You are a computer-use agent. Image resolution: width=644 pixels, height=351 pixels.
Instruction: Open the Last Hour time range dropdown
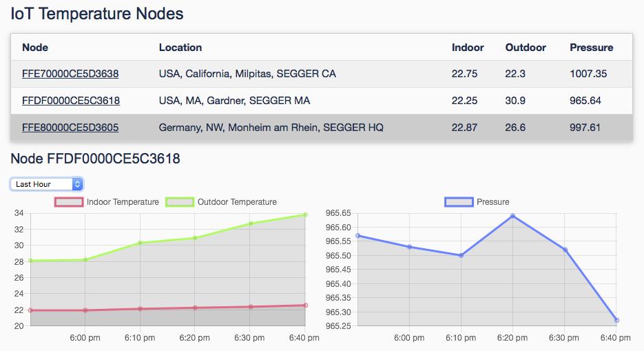[47, 184]
